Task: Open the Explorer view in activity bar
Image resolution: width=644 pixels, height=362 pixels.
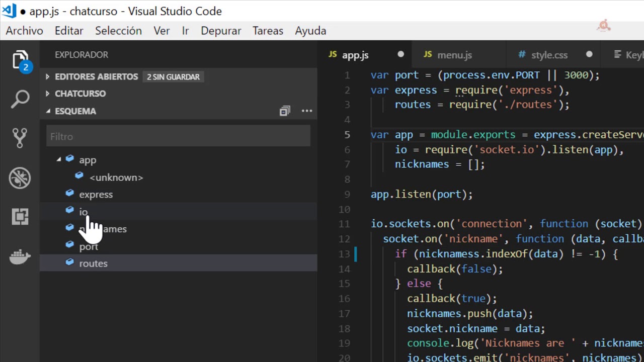Action: pos(20,60)
